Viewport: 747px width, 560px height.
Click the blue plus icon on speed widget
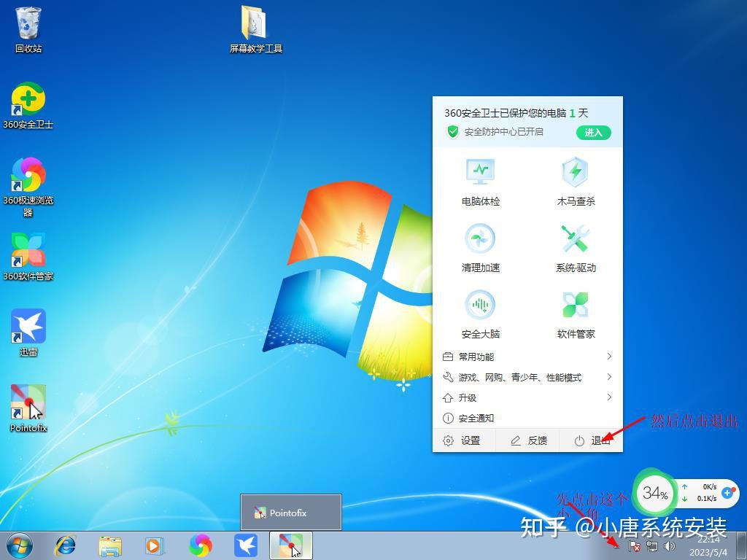point(727,492)
